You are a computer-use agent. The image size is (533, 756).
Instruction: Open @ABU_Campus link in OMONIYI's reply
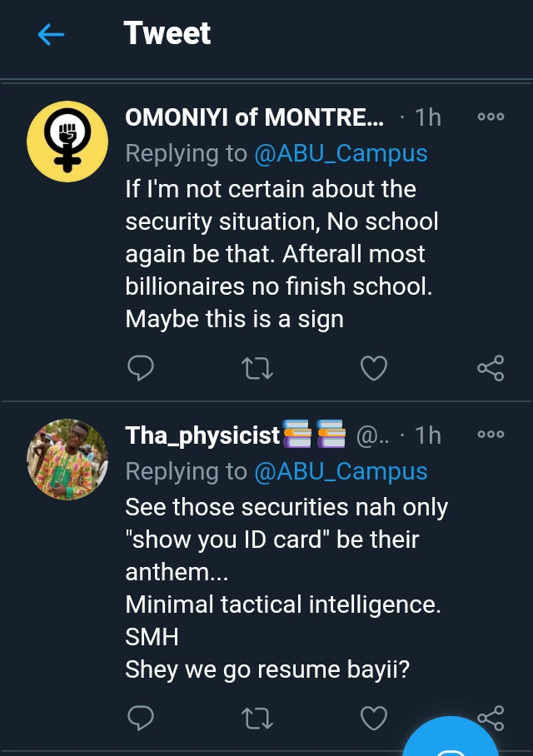point(341,154)
